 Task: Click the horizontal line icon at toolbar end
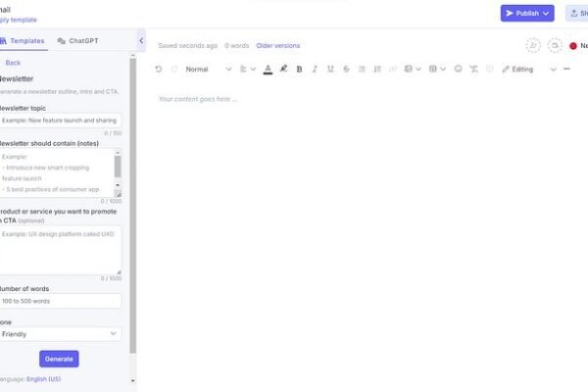(566, 69)
